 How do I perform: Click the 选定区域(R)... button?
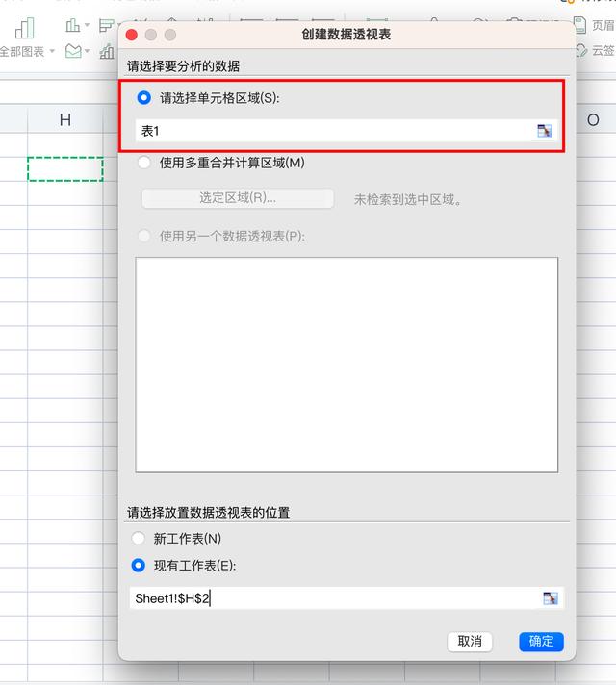coord(238,198)
